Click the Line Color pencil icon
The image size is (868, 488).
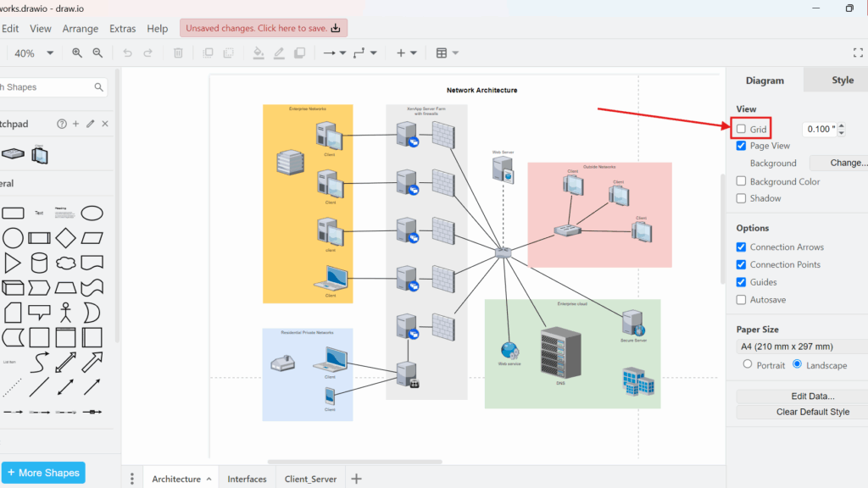tap(279, 53)
